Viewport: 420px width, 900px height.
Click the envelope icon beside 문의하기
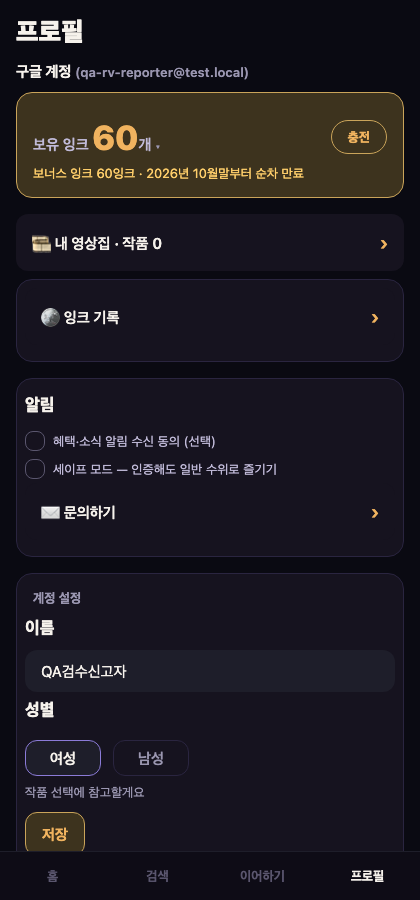pos(50,513)
